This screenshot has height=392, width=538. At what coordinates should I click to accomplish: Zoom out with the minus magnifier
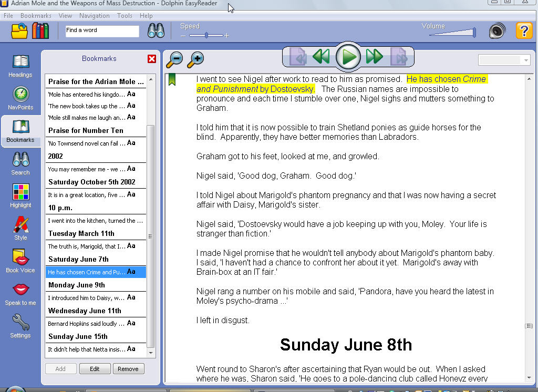pyautogui.click(x=174, y=59)
